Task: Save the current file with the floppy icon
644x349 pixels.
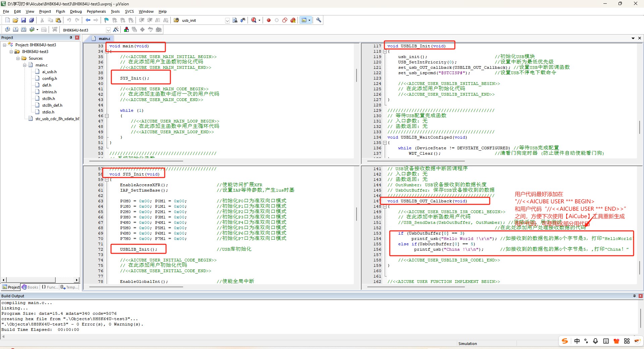Action: tap(23, 20)
